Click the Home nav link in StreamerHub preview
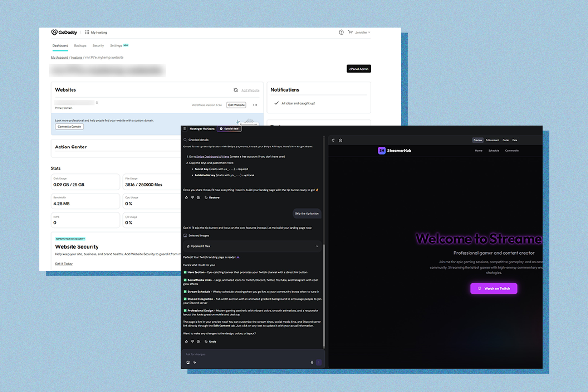The image size is (588, 392). tap(479, 151)
